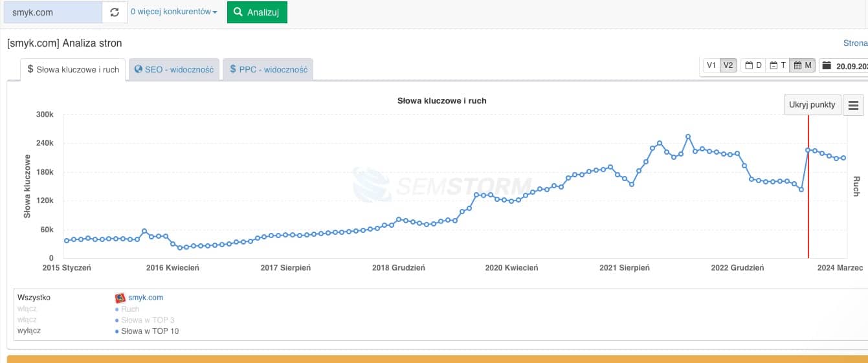Click the Strona link at top right
Viewport: 868px width, 363px height.
pyautogui.click(x=855, y=43)
